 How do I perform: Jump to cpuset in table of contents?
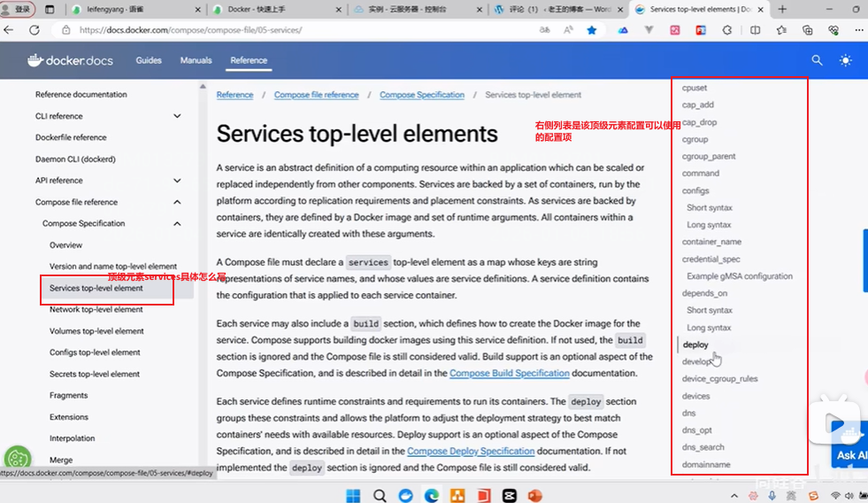pos(695,88)
